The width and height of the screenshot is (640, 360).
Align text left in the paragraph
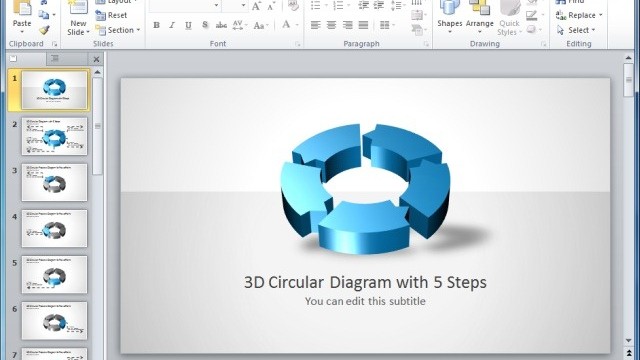[x=316, y=25]
